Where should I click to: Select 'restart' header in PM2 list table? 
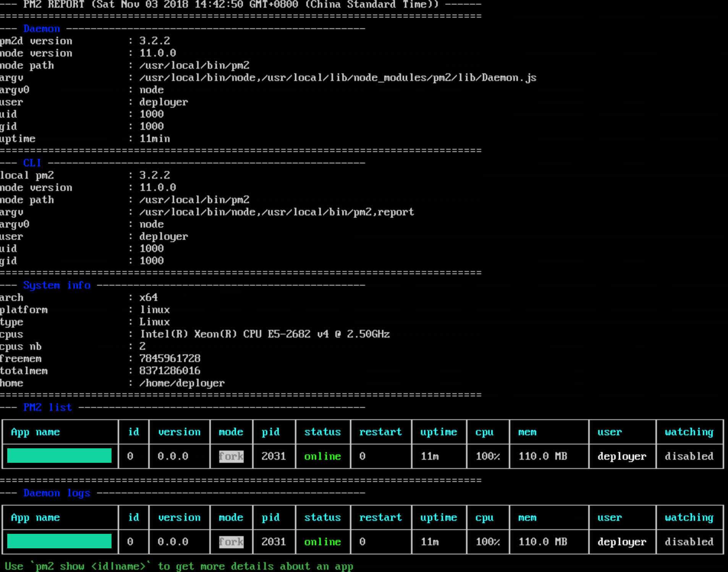[x=380, y=432]
